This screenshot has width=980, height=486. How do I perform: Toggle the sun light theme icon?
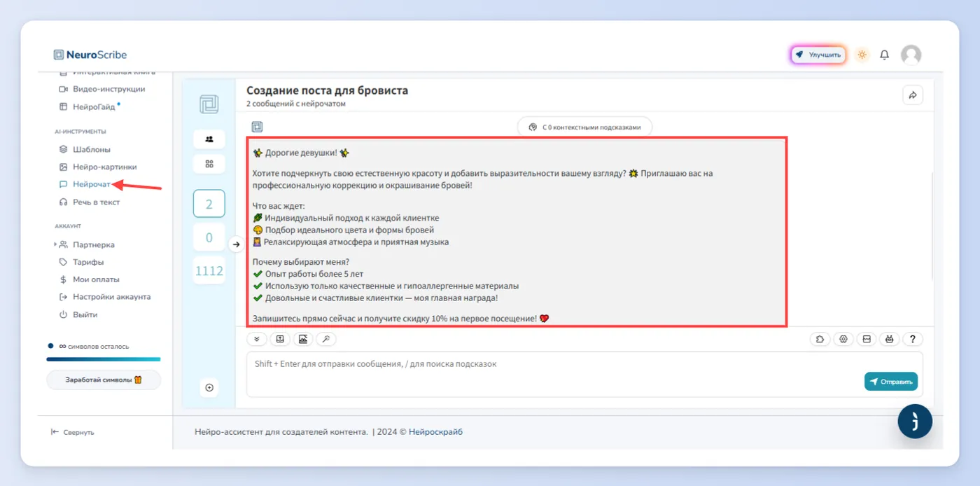[x=862, y=55]
